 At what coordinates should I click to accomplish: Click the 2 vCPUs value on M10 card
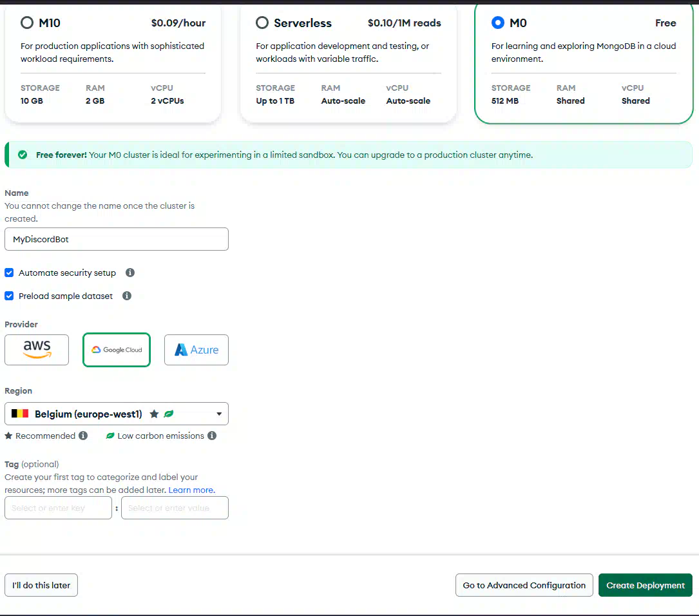point(167,101)
